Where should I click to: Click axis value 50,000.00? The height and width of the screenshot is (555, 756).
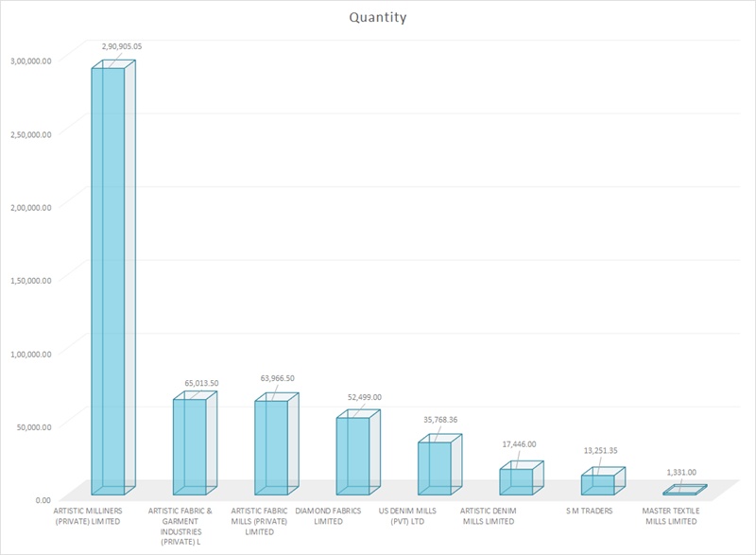34,427
